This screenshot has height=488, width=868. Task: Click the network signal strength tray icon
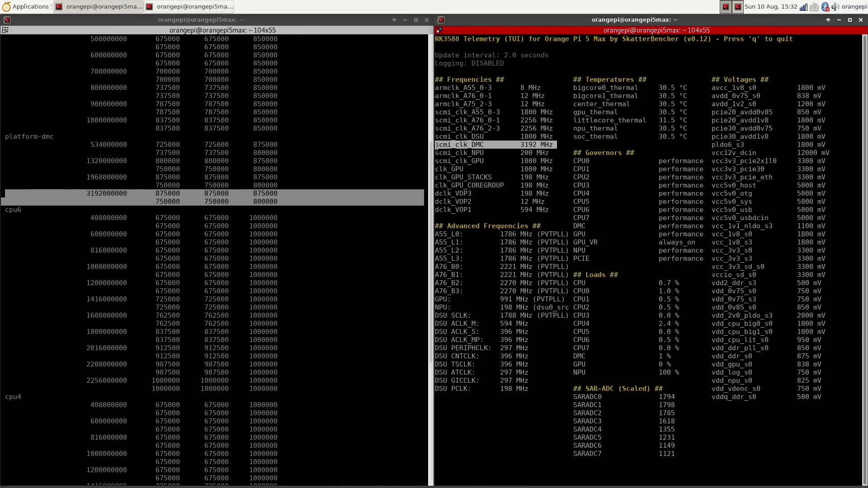point(803,6)
